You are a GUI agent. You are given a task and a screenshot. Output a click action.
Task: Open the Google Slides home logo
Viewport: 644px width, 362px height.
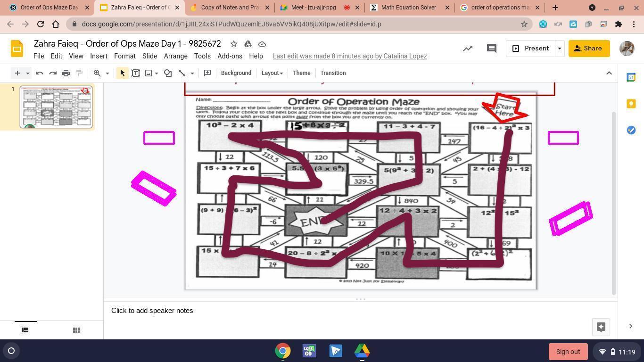[17, 49]
